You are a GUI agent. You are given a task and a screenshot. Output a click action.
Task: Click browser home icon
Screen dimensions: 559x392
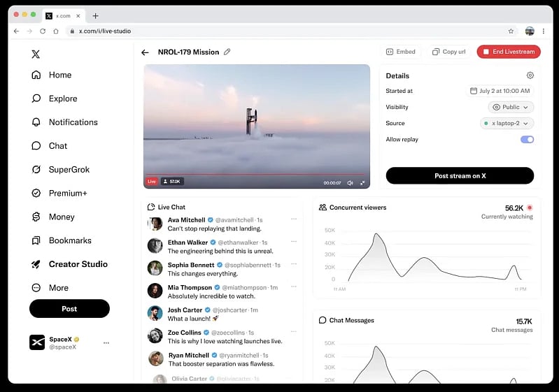[56, 31]
